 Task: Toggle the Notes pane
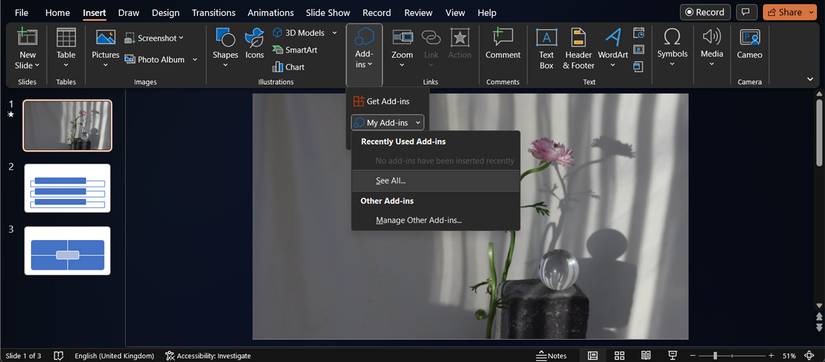click(x=551, y=356)
